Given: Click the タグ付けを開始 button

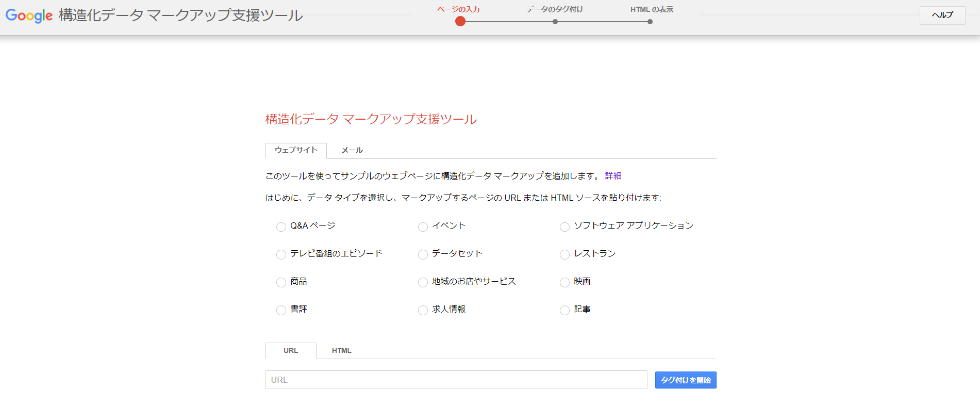Looking at the screenshot, I should click(x=686, y=380).
